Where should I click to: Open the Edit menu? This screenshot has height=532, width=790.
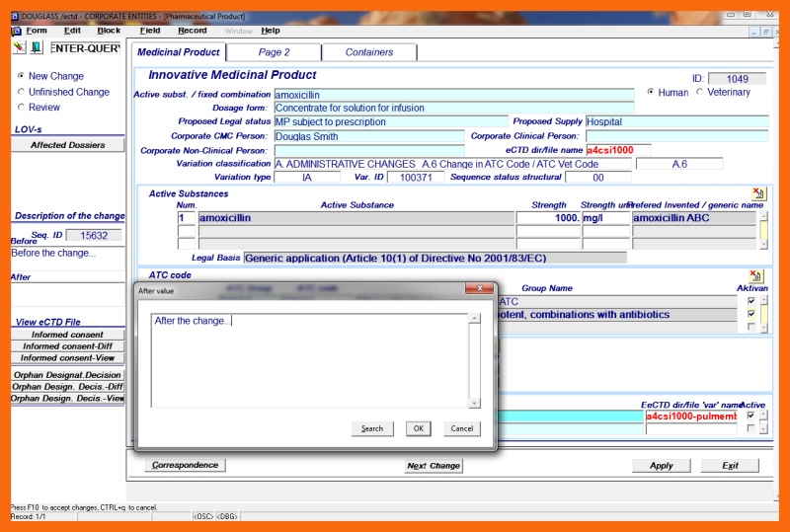[x=72, y=31]
